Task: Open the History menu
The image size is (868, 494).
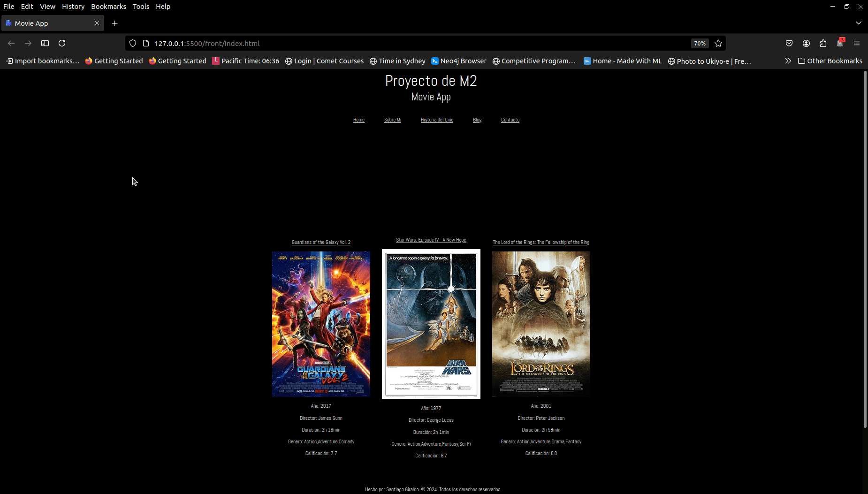Action: click(x=73, y=7)
